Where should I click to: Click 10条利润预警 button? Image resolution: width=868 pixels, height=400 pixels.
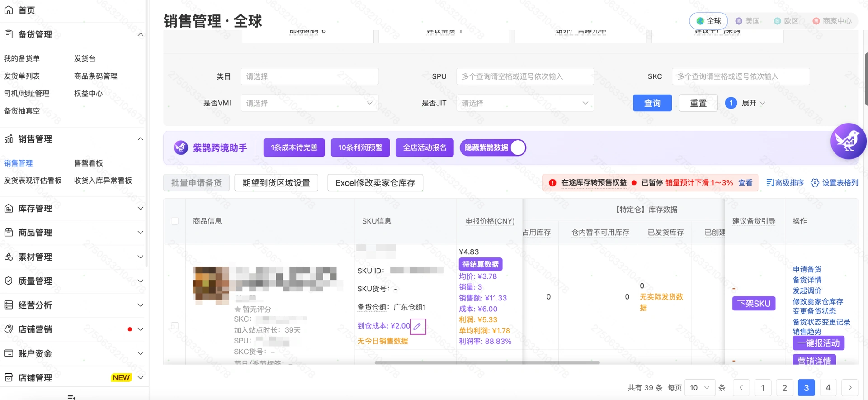tap(360, 148)
